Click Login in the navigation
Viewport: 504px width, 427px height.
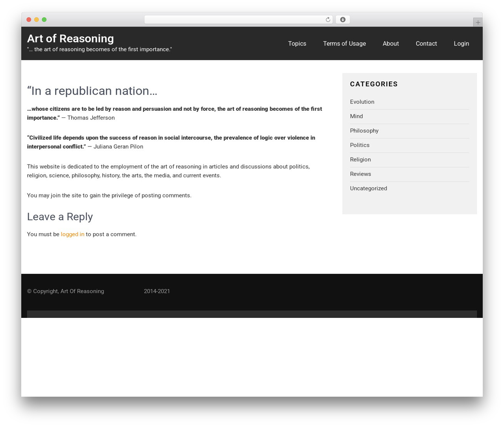tap(461, 44)
